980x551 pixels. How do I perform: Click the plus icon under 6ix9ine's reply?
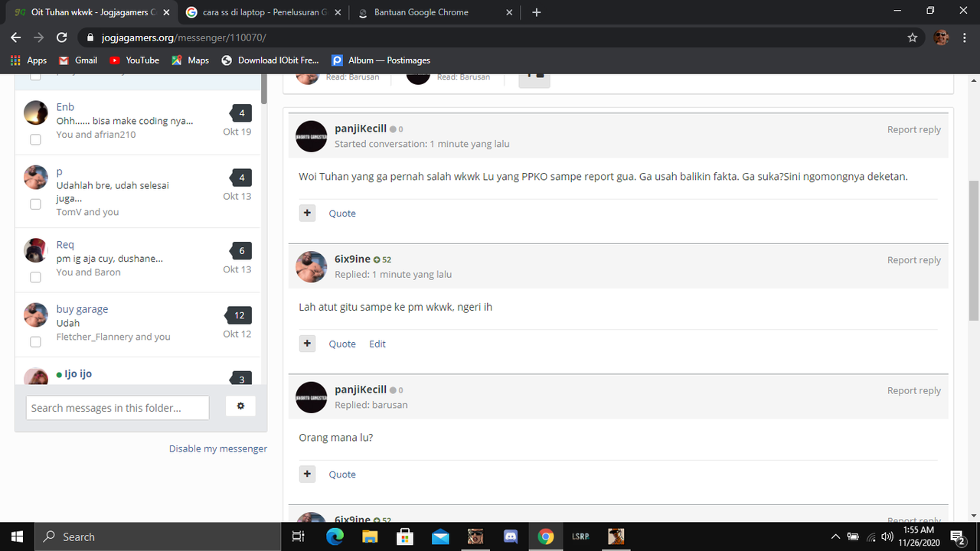pos(307,344)
